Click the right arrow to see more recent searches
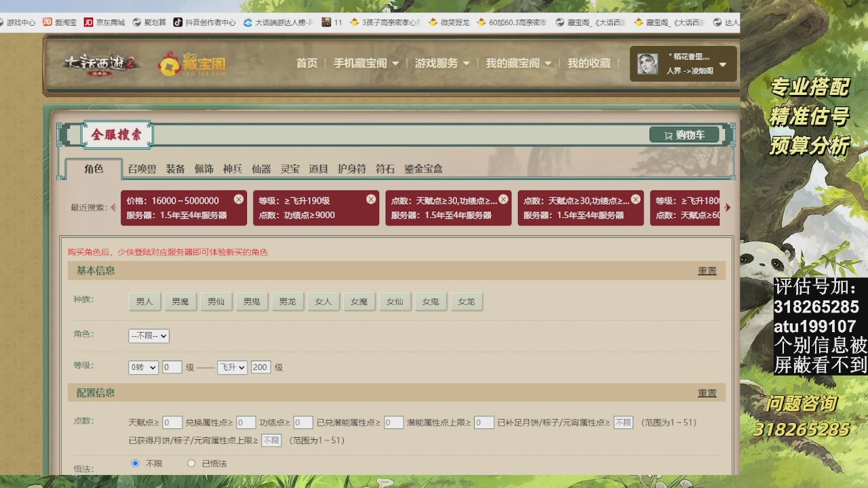 click(728, 207)
